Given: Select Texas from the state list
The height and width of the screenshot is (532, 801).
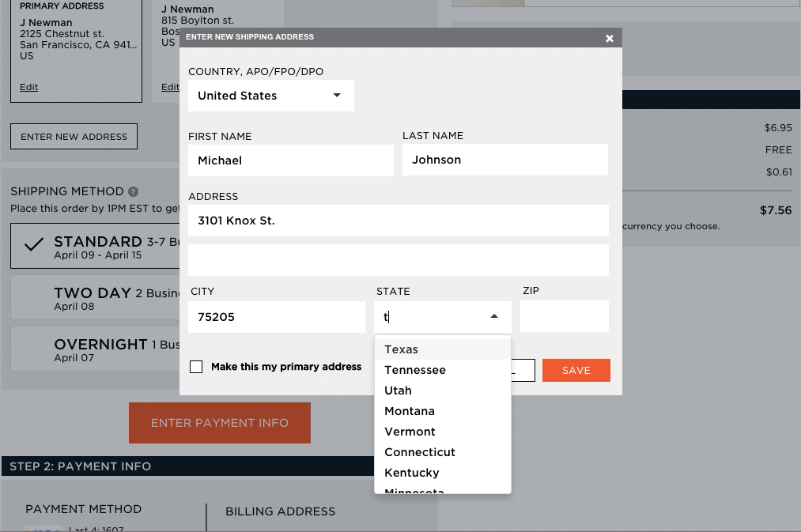Looking at the screenshot, I should [x=401, y=349].
